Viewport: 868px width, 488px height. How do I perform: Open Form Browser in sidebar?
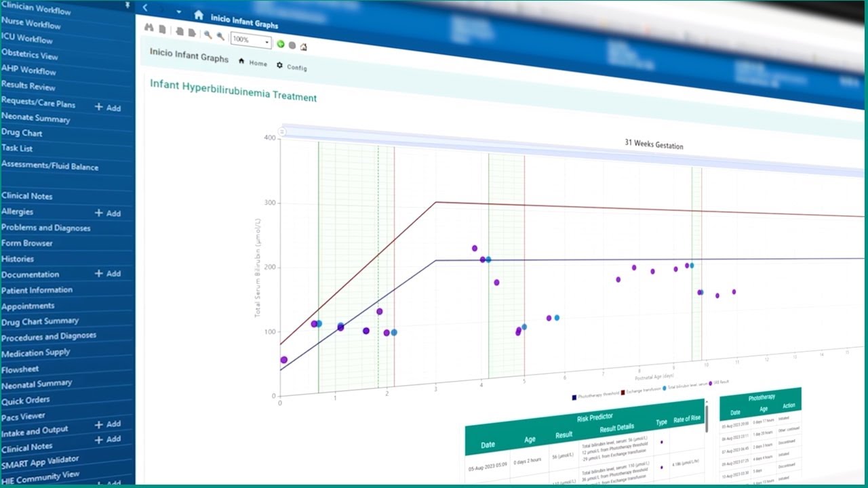(x=27, y=243)
